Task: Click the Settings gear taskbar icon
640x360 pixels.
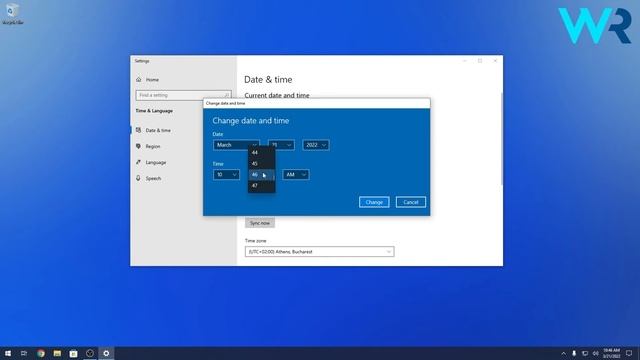Action: coord(106,353)
